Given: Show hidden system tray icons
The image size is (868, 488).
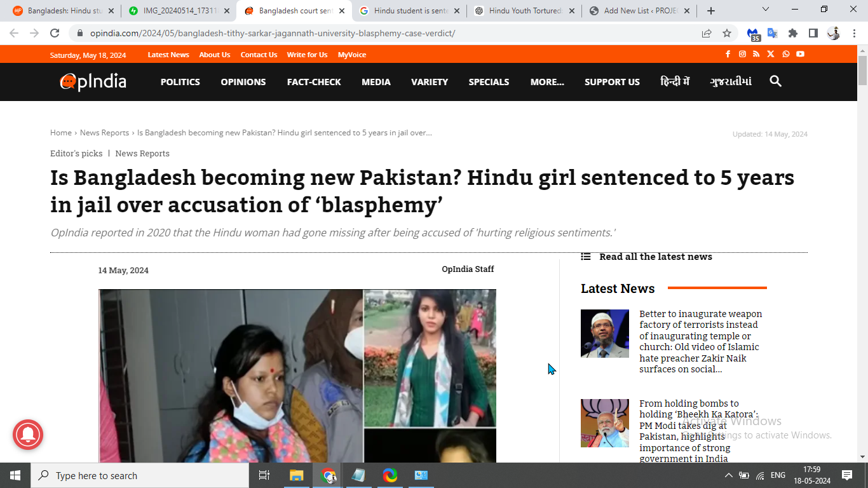Looking at the screenshot, I should [x=728, y=475].
